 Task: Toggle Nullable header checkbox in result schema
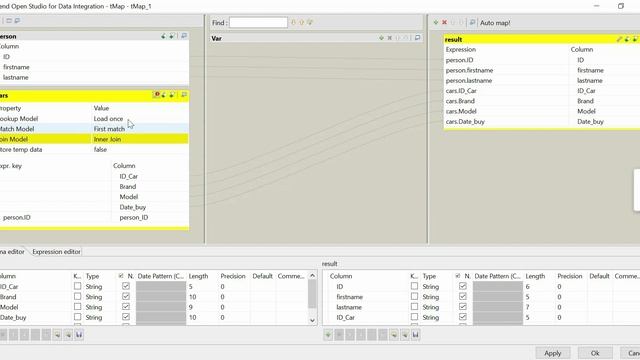[x=458, y=276]
